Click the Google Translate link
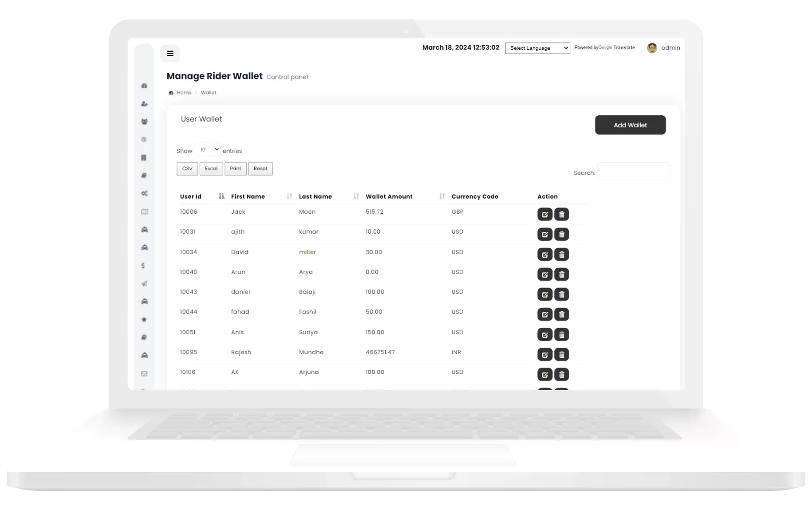The width and height of the screenshot is (812, 513). coord(617,47)
